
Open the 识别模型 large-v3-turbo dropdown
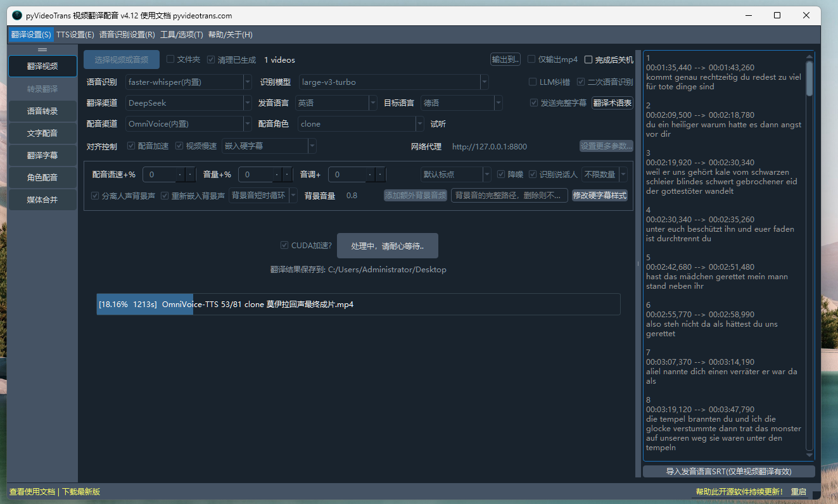tap(393, 82)
